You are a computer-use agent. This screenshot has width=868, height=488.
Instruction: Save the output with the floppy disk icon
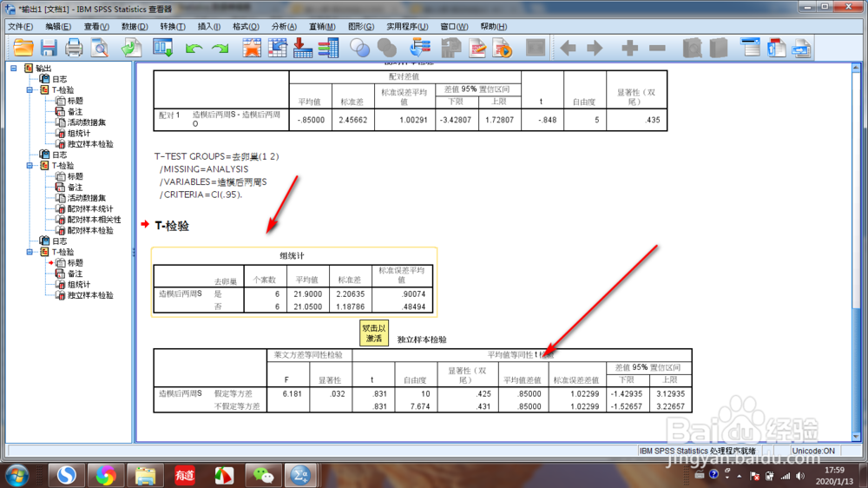(49, 48)
